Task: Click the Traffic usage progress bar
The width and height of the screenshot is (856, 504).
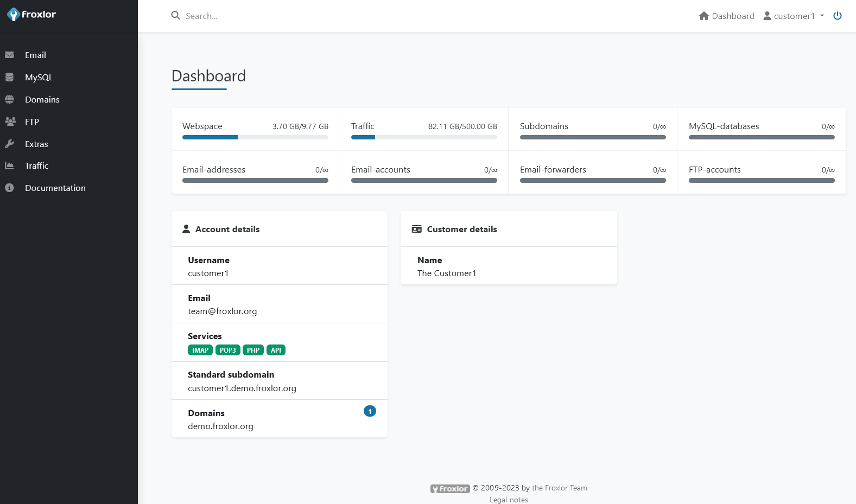Action: coord(424,137)
